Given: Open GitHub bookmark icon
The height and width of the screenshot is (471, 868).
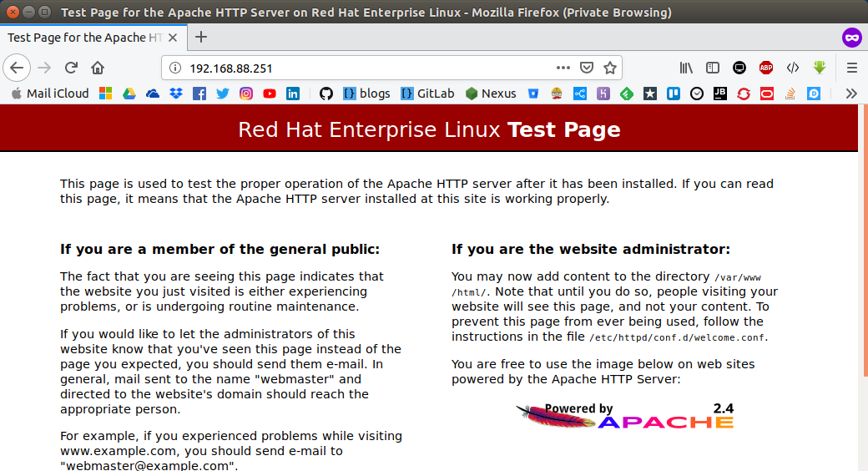Looking at the screenshot, I should 326,94.
